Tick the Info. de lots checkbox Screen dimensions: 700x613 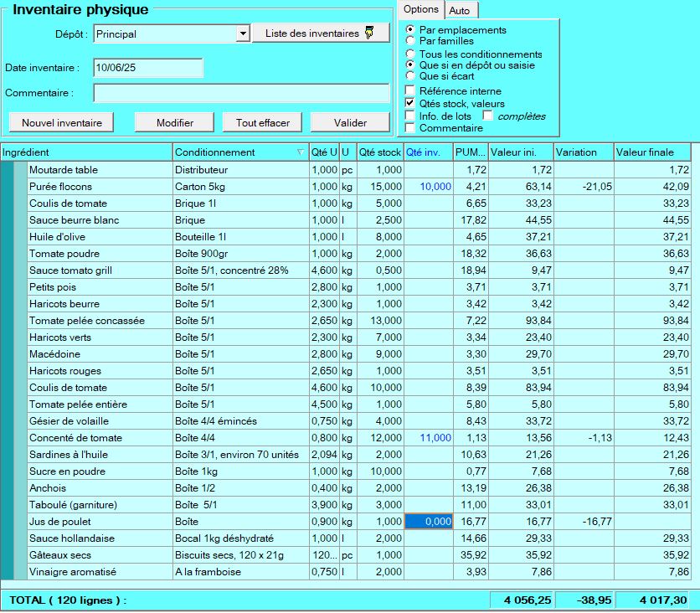(410, 116)
